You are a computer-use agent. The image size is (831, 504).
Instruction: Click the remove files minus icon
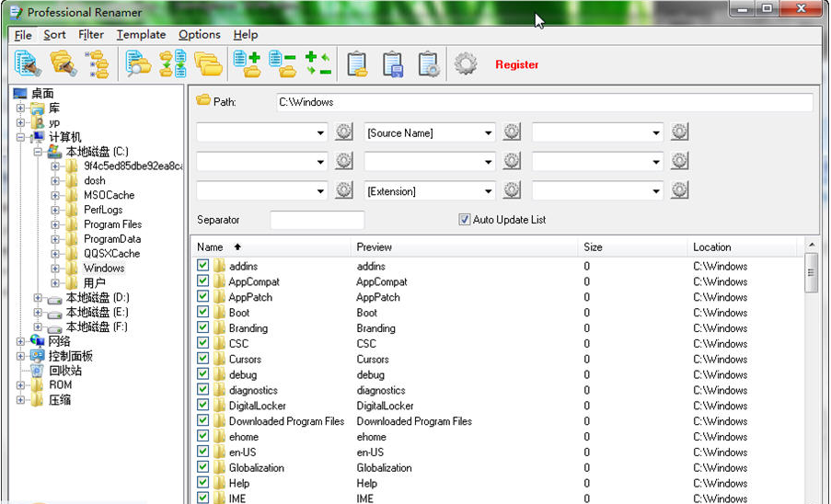[282, 63]
